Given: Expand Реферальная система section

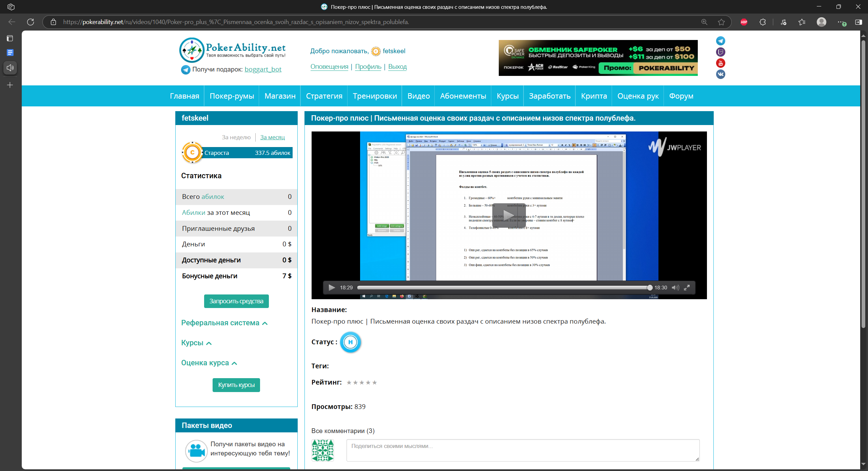Looking at the screenshot, I should (x=224, y=323).
